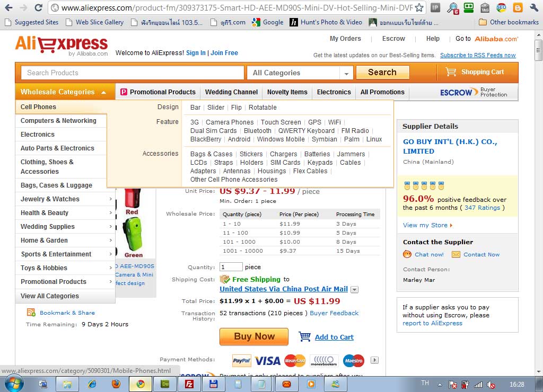543x392 pixels.
Task: Open the IP extension icon
Action: coord(435,7)
